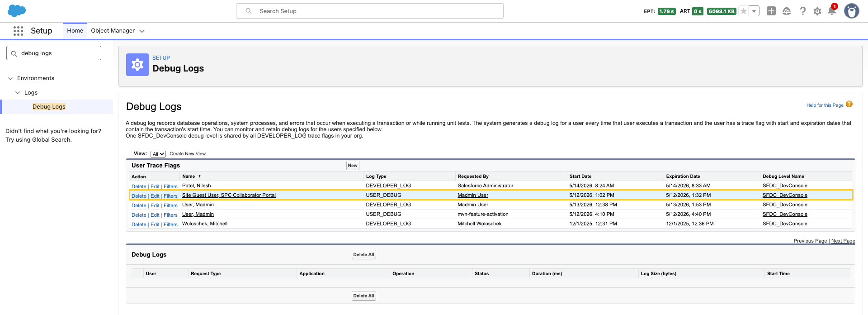The width and height of the screenshot is (868, 315).
Task: Sort by the Log Type column header
Action: pyautogui.click(x=376, y=176)
